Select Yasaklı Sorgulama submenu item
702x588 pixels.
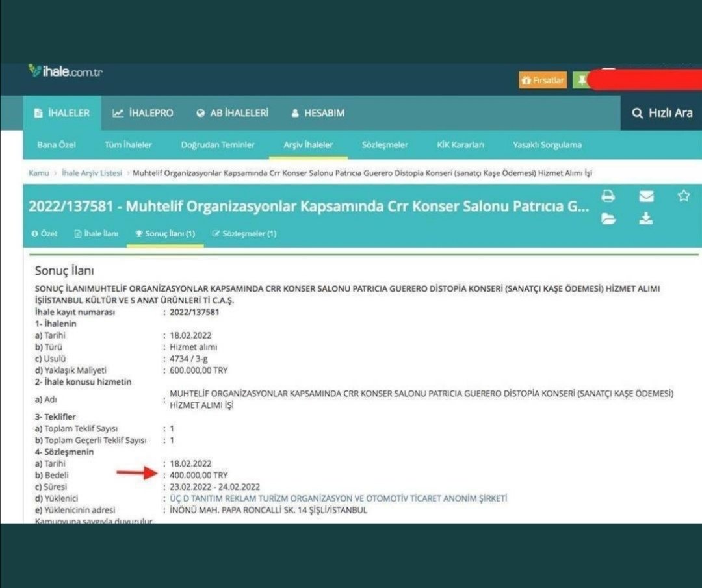(547, 144)
